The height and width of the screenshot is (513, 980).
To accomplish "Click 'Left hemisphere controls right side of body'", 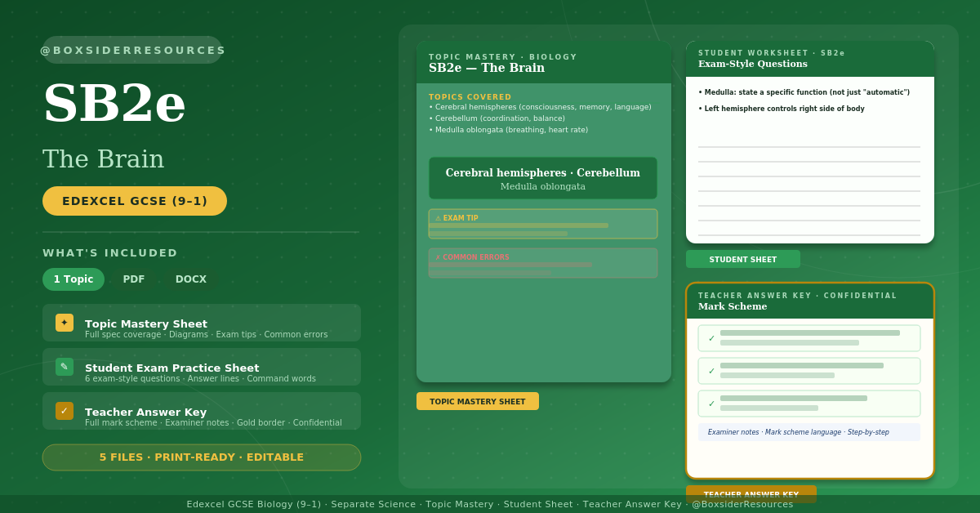I will point(782,109).
